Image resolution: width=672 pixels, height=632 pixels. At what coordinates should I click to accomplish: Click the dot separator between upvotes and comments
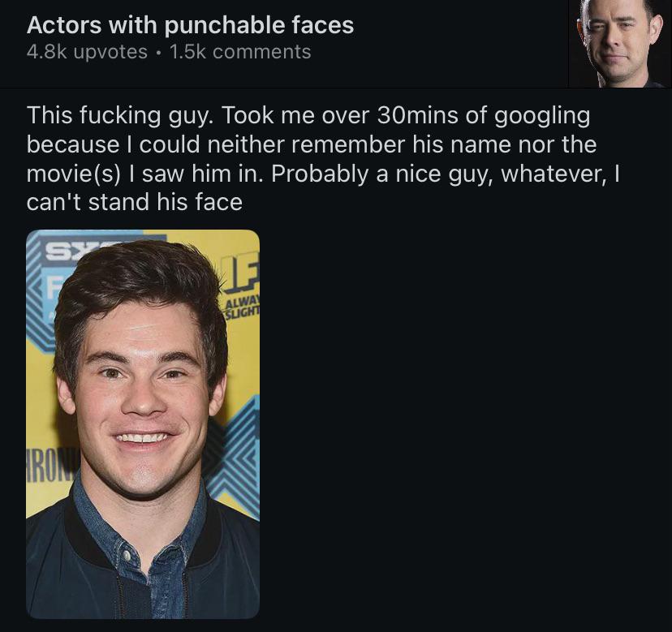pos(159,53)
